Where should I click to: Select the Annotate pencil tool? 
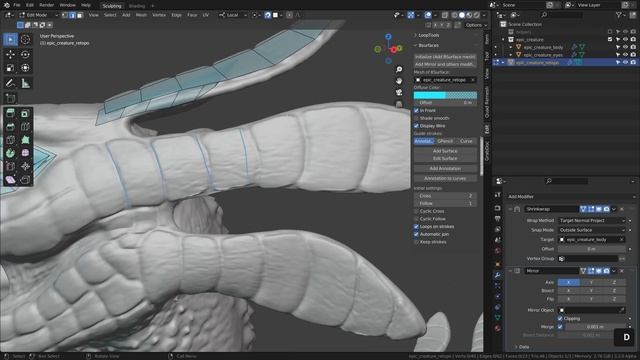(x=11, y=83)
